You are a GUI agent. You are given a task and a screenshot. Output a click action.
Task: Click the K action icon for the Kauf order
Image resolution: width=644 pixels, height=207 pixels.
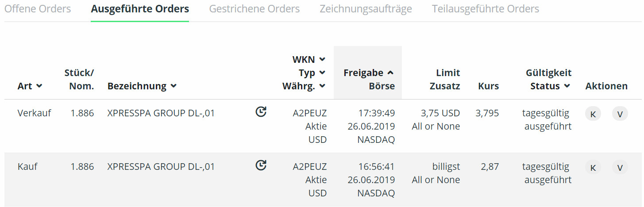pyautogui.click(x=593, y=168)
